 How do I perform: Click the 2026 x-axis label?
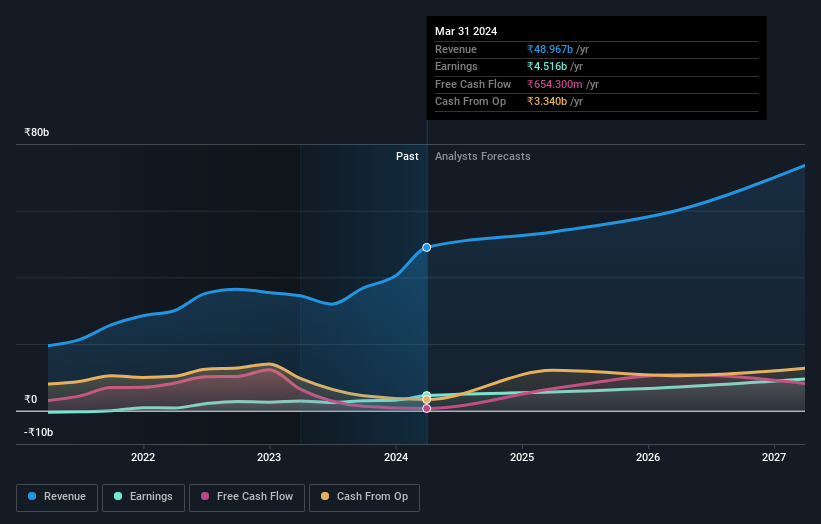(648, 457)
